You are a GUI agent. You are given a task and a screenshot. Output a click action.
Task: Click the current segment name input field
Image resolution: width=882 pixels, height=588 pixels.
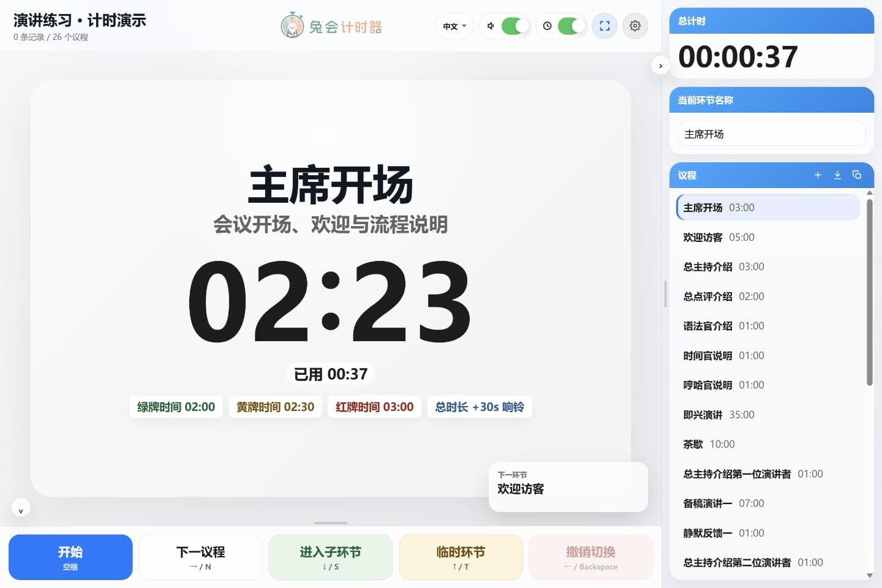coord(771,134)
